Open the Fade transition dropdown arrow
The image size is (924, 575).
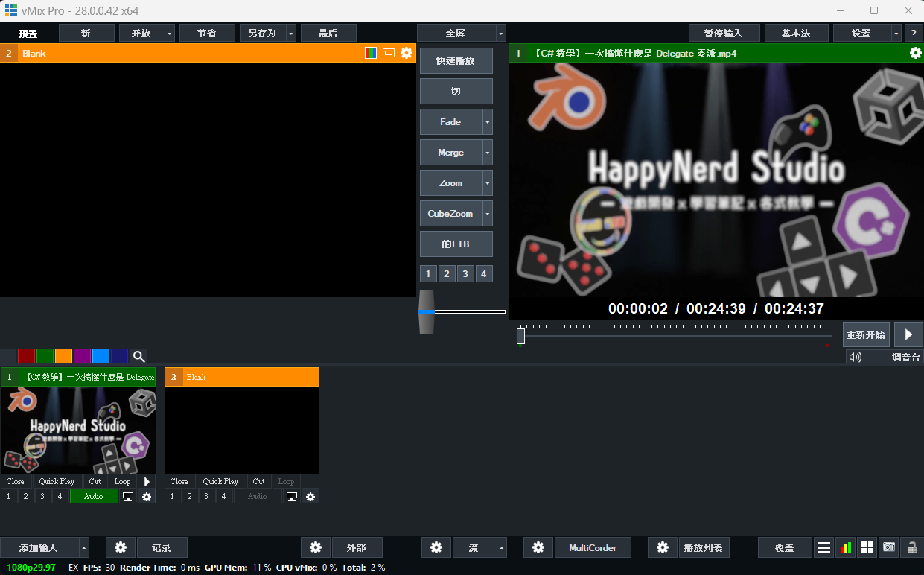(488, 122)
